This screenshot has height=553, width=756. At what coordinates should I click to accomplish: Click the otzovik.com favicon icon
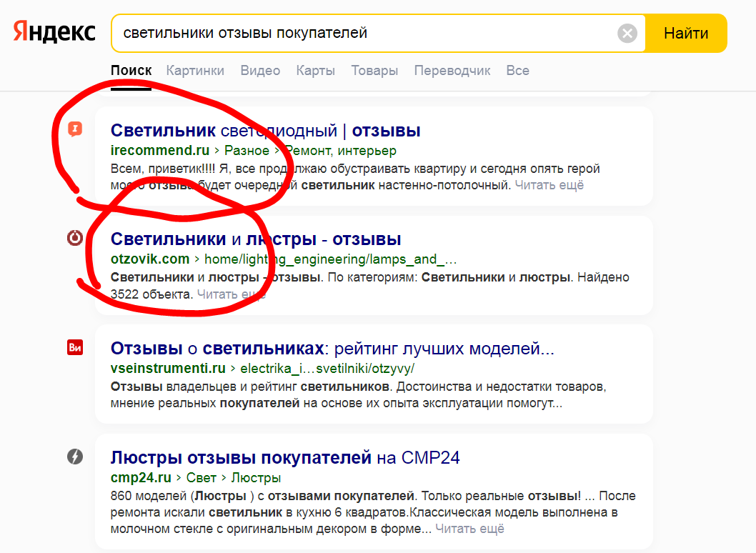tap(75, 238)
